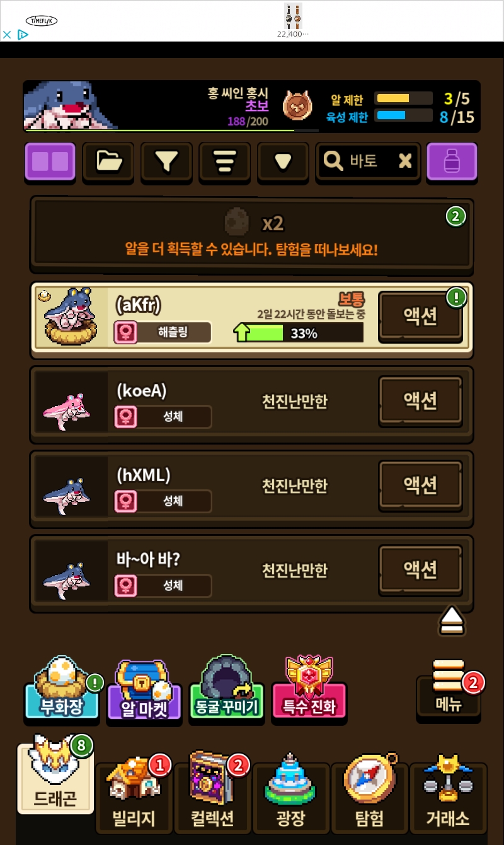This screenshot has height=845, width=504.
Task: Click the funnel filter icon
Action: [166, 161]
